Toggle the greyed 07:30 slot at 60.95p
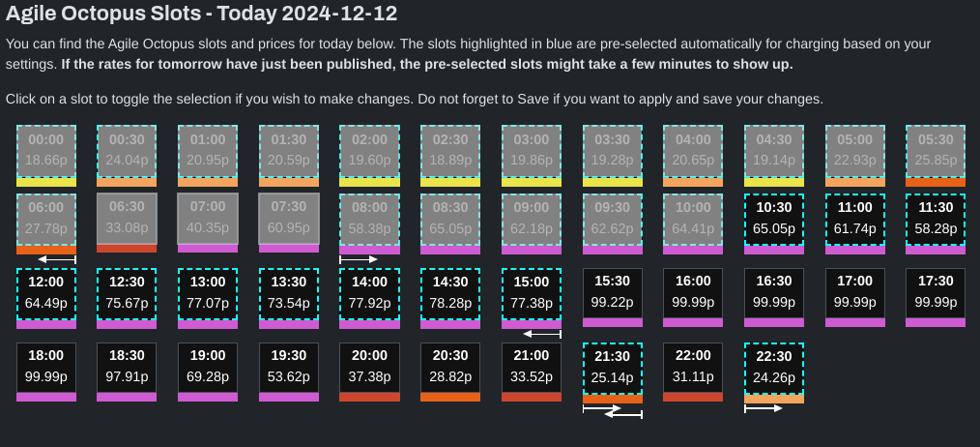Screen dimensions: 980x447 (x=289, y=218)
